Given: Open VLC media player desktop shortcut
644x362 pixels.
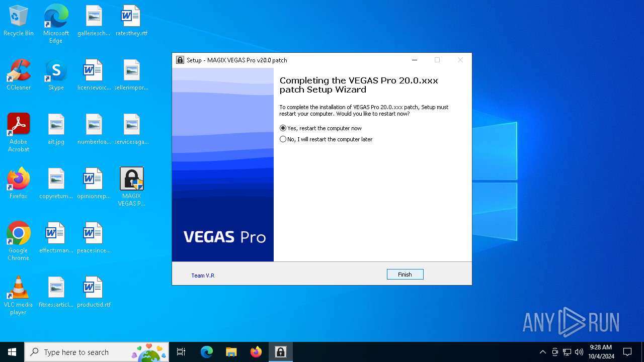Looking at the screenshot, I should coord(19,296).
